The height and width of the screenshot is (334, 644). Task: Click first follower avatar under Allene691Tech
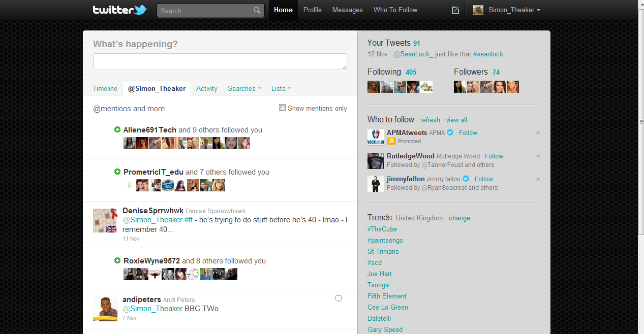coord(130,143)
